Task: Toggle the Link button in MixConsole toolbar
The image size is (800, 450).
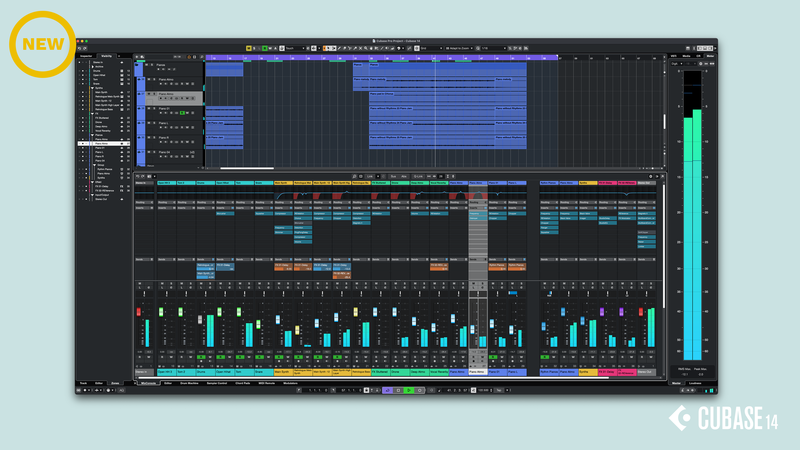Action: 372,176
